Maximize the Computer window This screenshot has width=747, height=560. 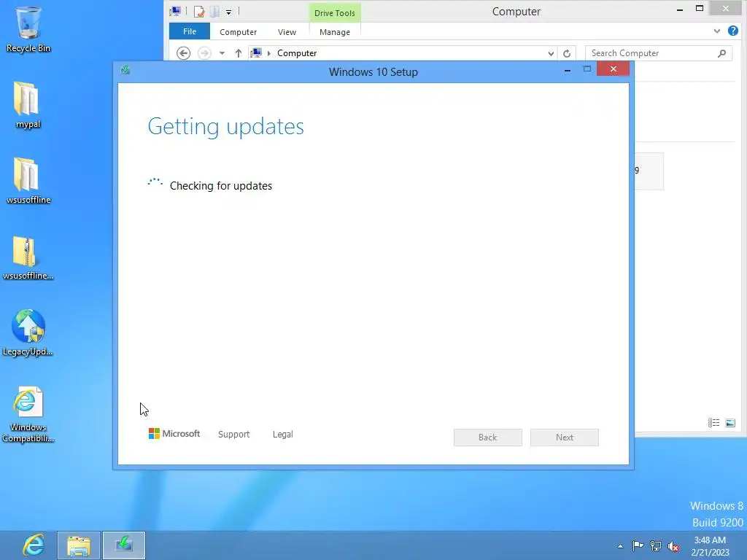[x=700, y=9]
